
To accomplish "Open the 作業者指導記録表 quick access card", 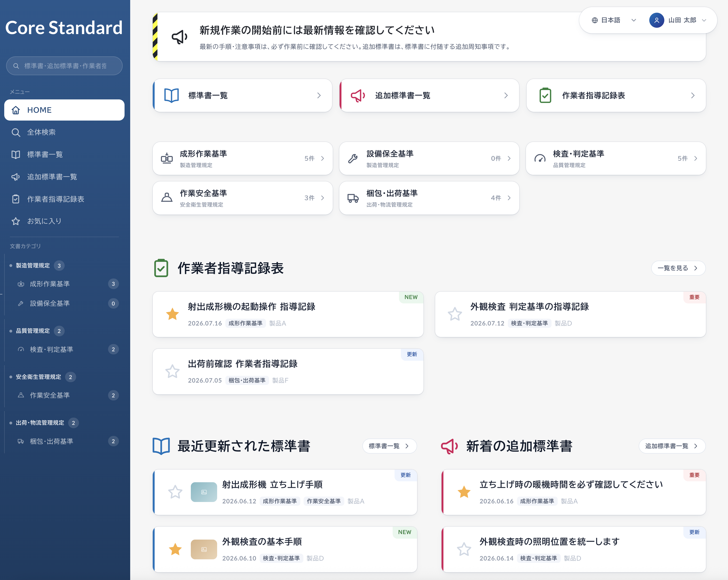I will pyautogui.click(x=616, y=96).
